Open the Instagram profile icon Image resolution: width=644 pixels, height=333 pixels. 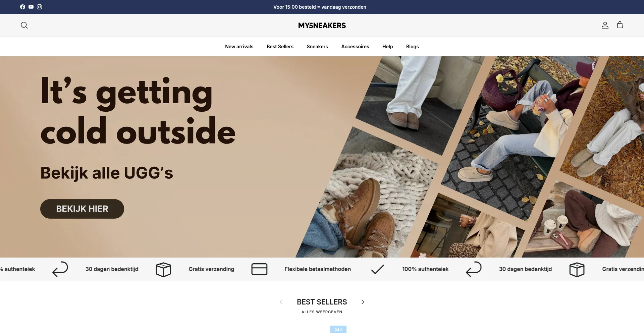pos(39,7)
